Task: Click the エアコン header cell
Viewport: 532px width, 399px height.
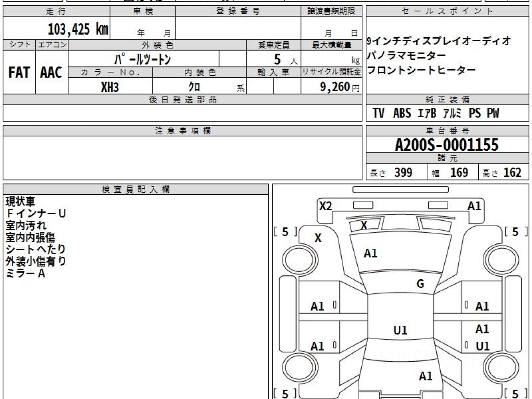Action: click(52, 45)
